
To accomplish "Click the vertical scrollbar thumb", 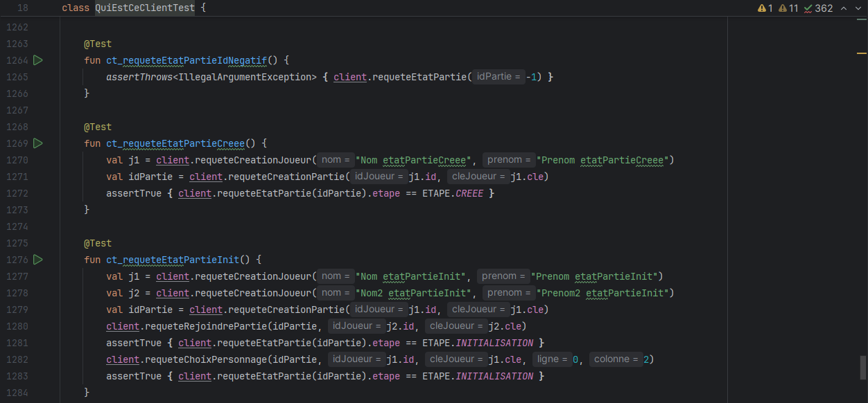I will click(x=862, y=368).
